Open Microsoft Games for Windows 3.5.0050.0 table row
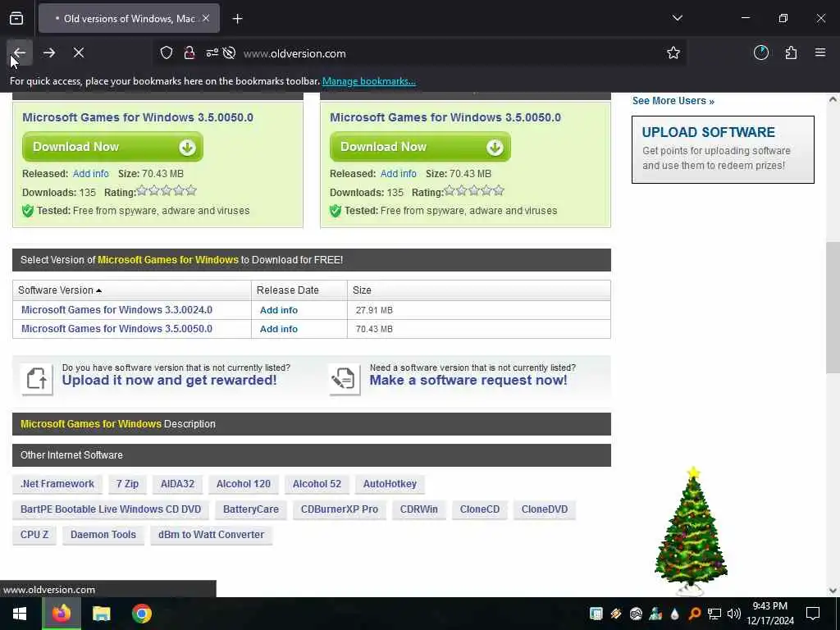Screen dimensions: 840x630 116,329
